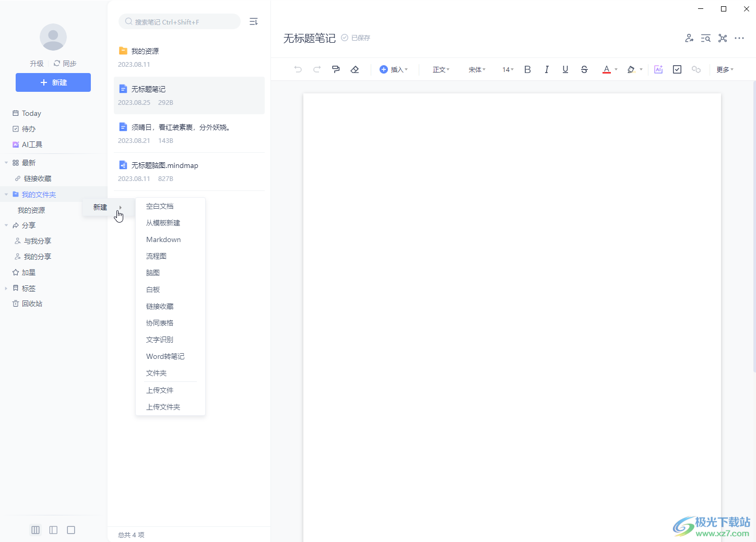Click the 无标题笔记 title field

tap(309, 38)
